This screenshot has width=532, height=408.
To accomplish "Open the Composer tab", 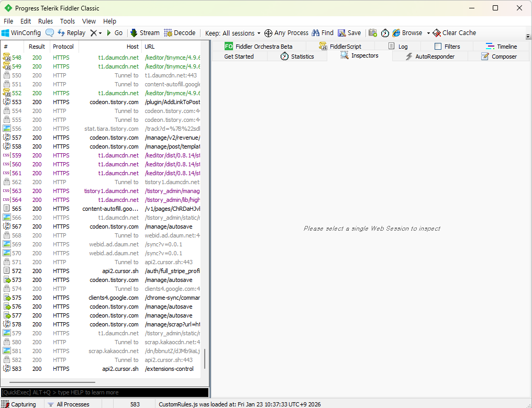I will (x=498, y=56).
